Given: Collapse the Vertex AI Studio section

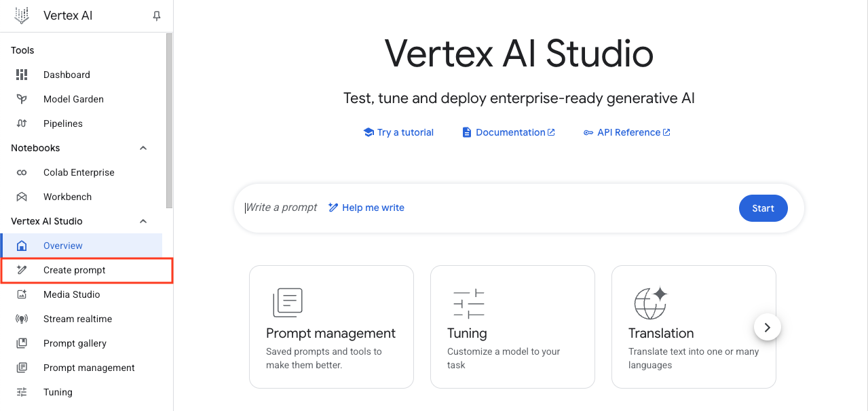Looking at the screenshot, I should click(x=143, y=221).
